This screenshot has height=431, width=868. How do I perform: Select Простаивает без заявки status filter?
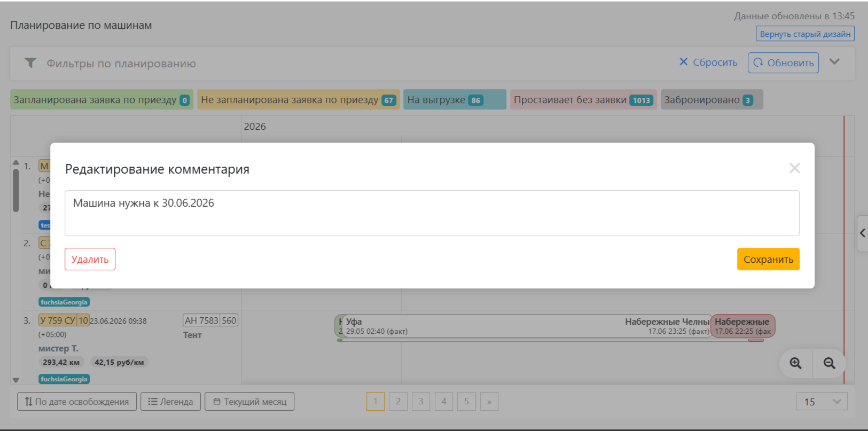tap(583, 100)
